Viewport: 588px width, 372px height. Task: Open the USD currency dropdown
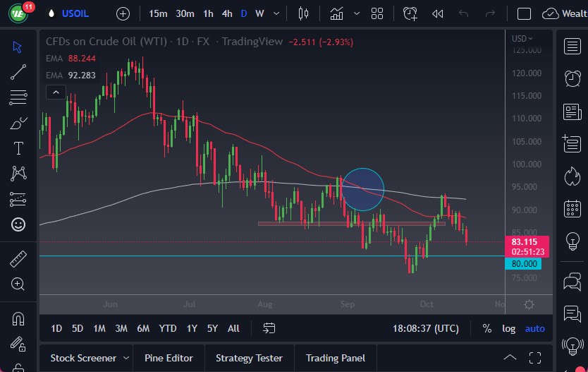(522, 39)
